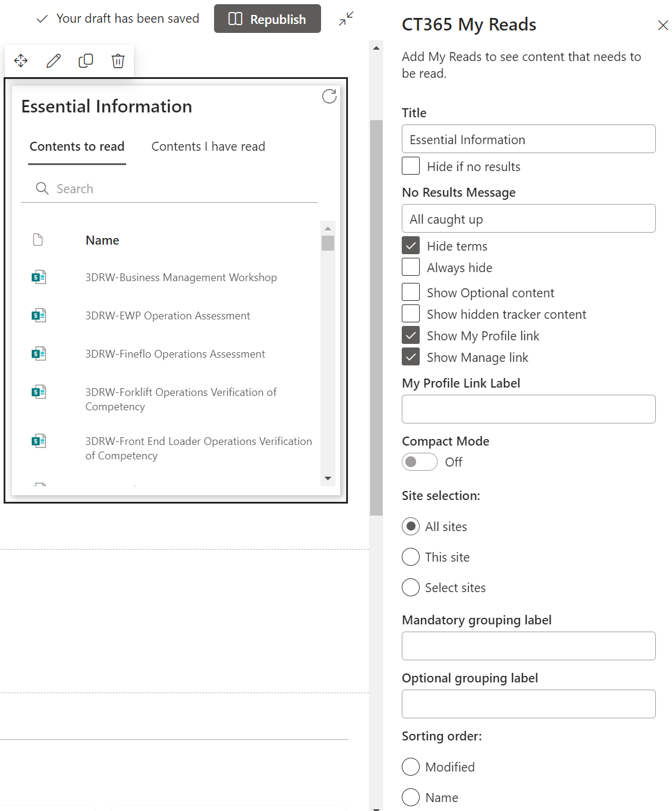Click the move web part icon
Screen dimensions: 672x811
pyautogui.click(x=21, y=61)
